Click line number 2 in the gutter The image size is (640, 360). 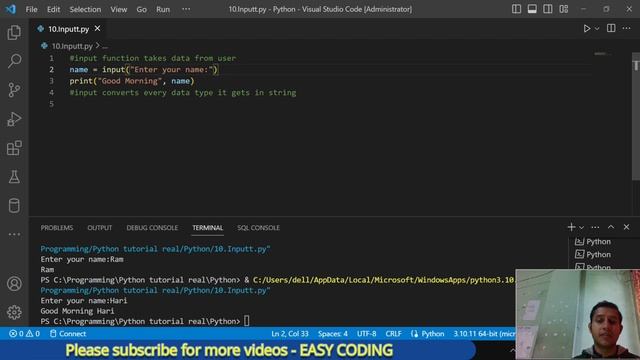(x=51, y=69)
